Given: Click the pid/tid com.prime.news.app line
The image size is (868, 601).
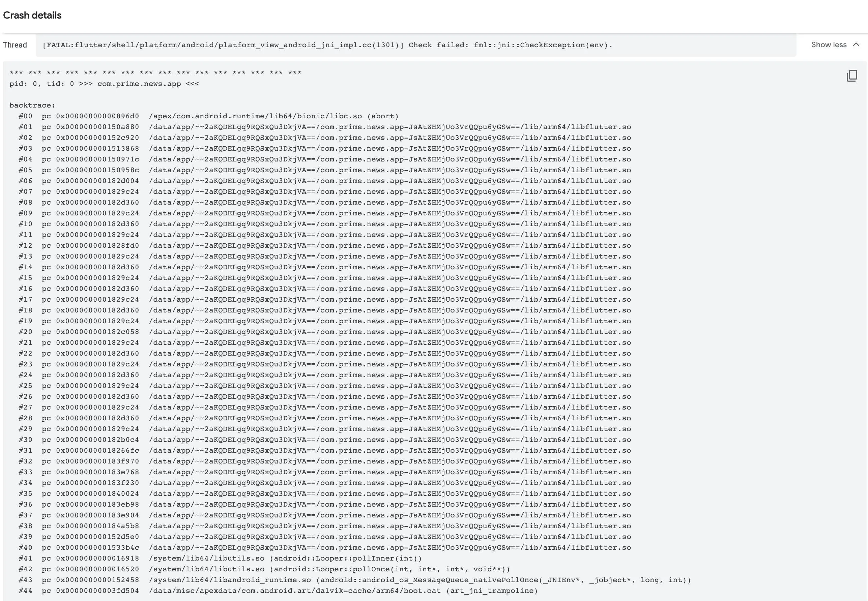Looking at the screenshot, I should (x=104, y=84).
